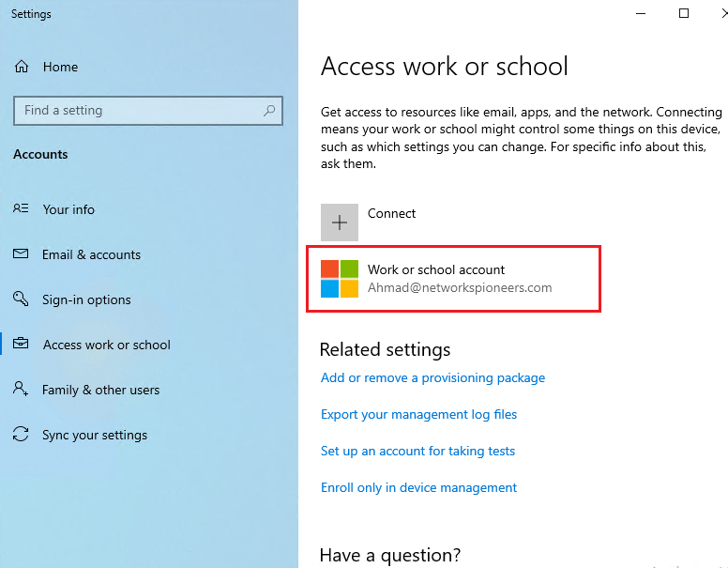Click the Sign-in options key icon

[x=21, y=299]
